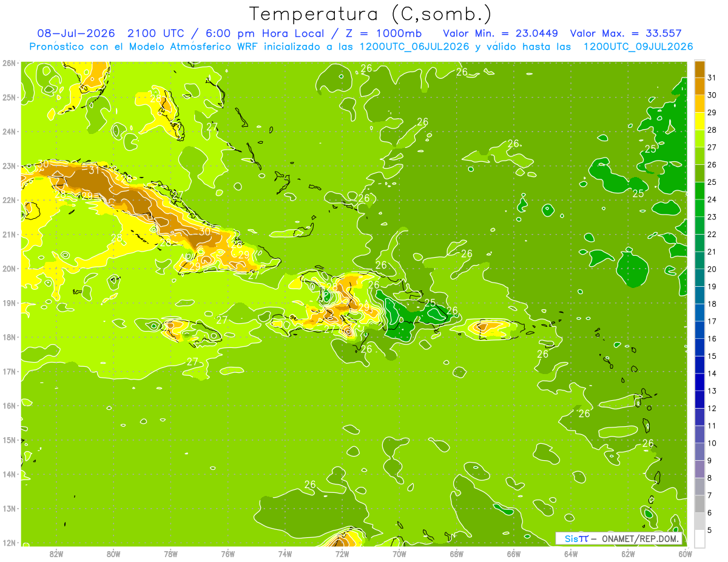728x562 pixels.
Task: Pick the legend swatch between 27 and 28
Action: [x=699, y=138]
